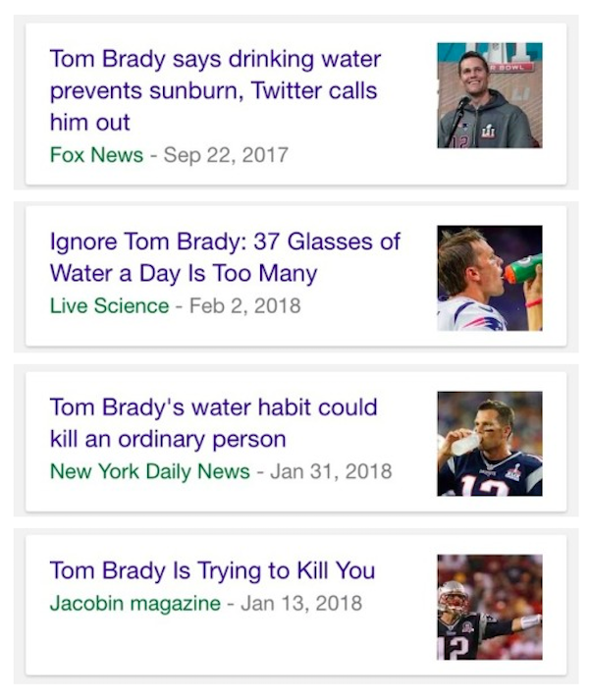Click the New York Daily News source label
This screenshot has height=700, width=589.
pyautogui.click(x=149, y=471)
